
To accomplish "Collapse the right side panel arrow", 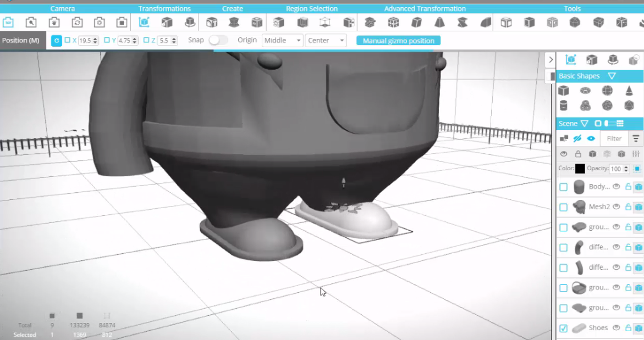I will pos(551,60).
